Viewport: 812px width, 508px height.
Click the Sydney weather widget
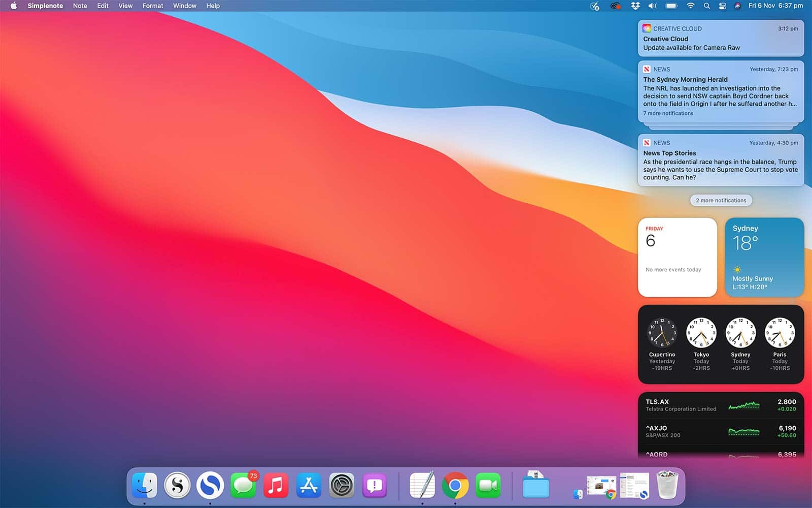[x=764, y=258]
